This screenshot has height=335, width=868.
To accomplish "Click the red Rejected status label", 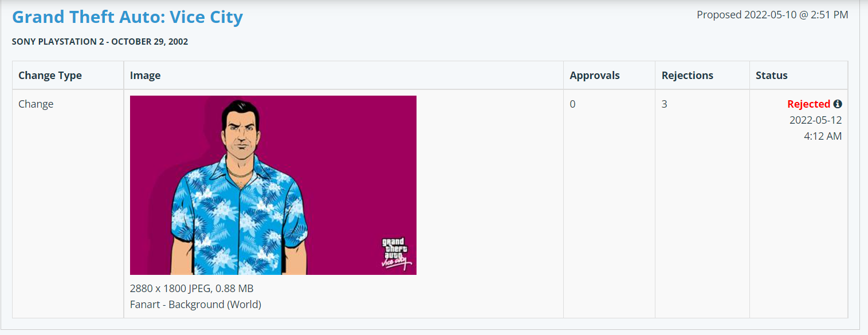I will 808,104.
